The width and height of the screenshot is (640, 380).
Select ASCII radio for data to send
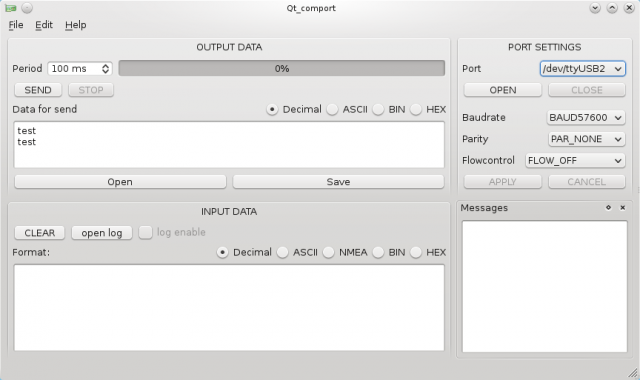pyautogui.click(x=332, y=109)
